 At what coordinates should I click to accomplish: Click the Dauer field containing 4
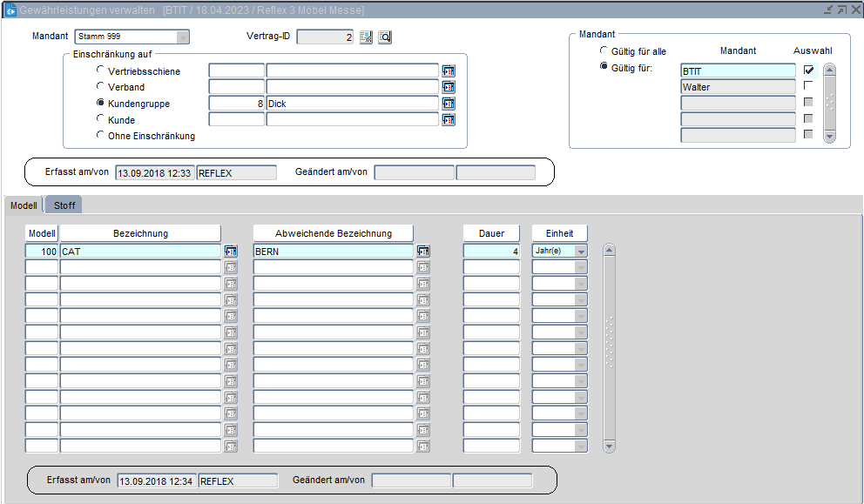coord(491,251)
